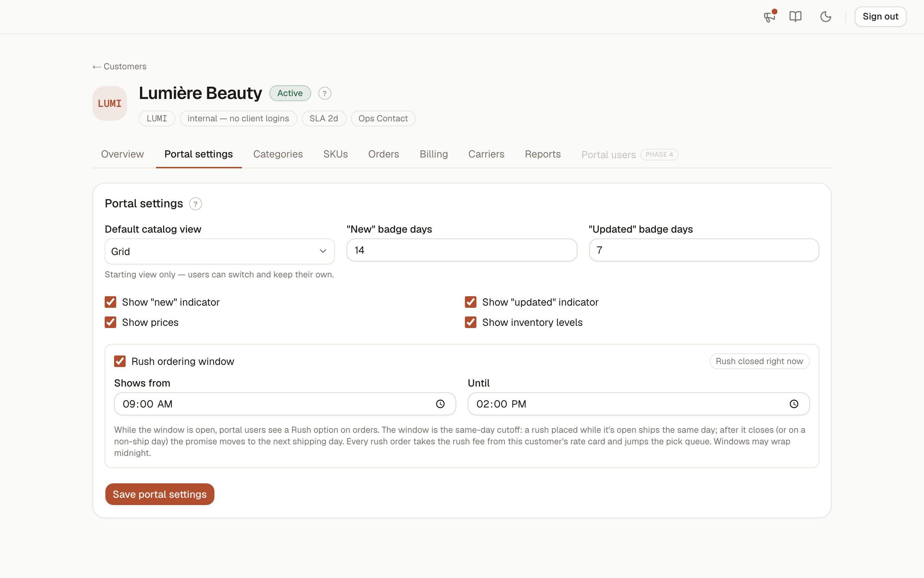Open the documentation book icon

796,17
